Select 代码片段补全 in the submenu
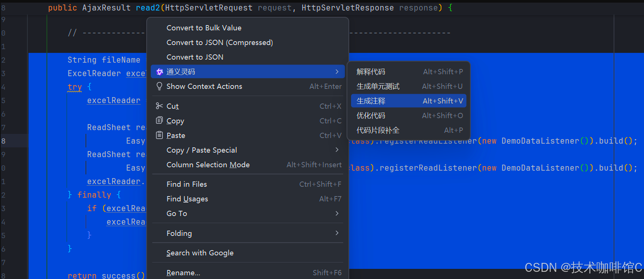The image size is (644, 279). coord(409,130)
